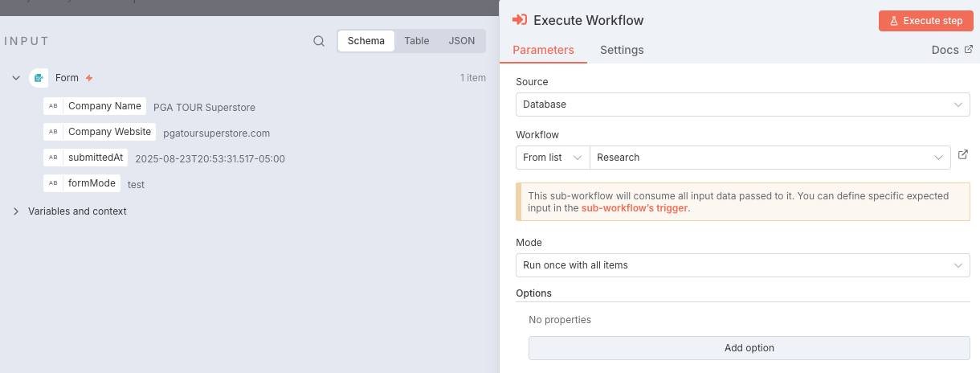Screen dimensions: 980x373
Task: Click the lightning bolt trigger icon beside Form
Action: (x=89, y=78)
